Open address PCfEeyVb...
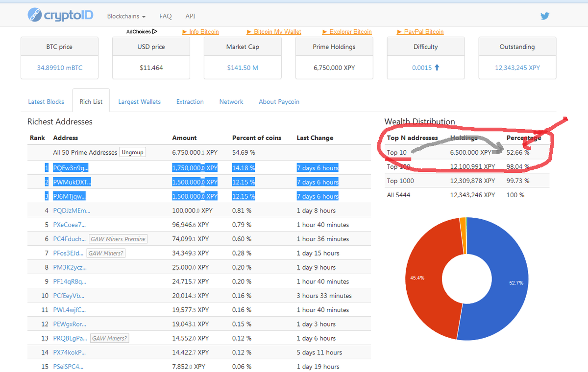Screen dimensions: 588x372 pyautogui.click(x=69, y=296)
